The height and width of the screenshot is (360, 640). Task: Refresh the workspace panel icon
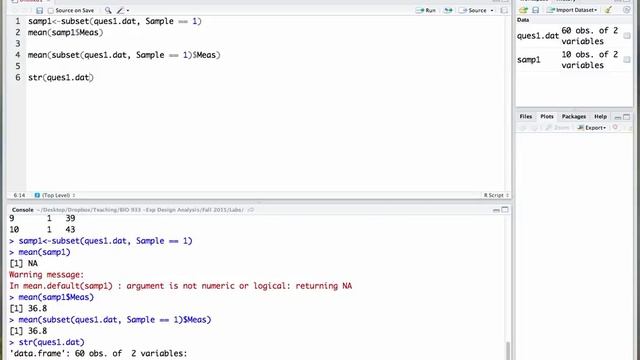[627, 10]
